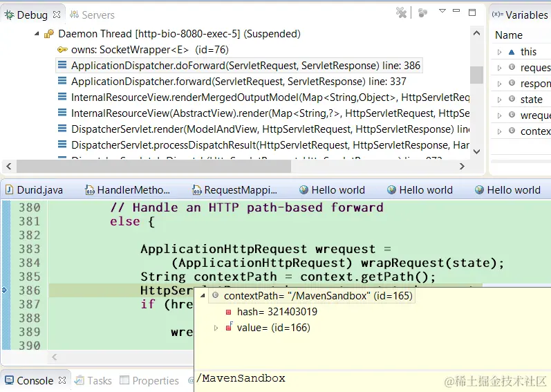Open the second Hello world browser tab

pyautogui.click(x=420, y=190)
